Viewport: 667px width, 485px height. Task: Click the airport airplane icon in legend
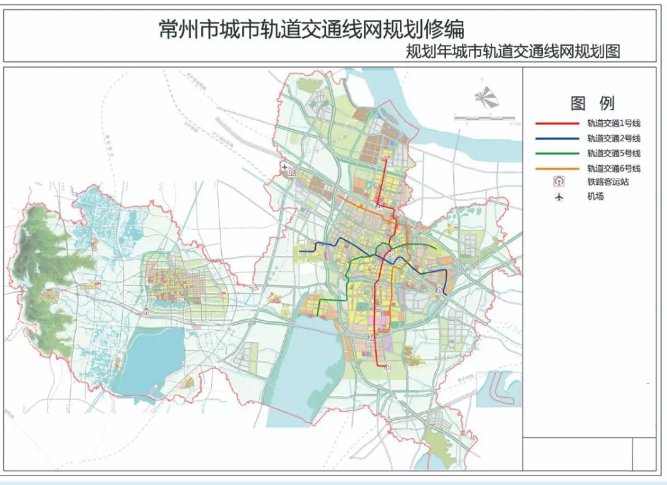561,197
